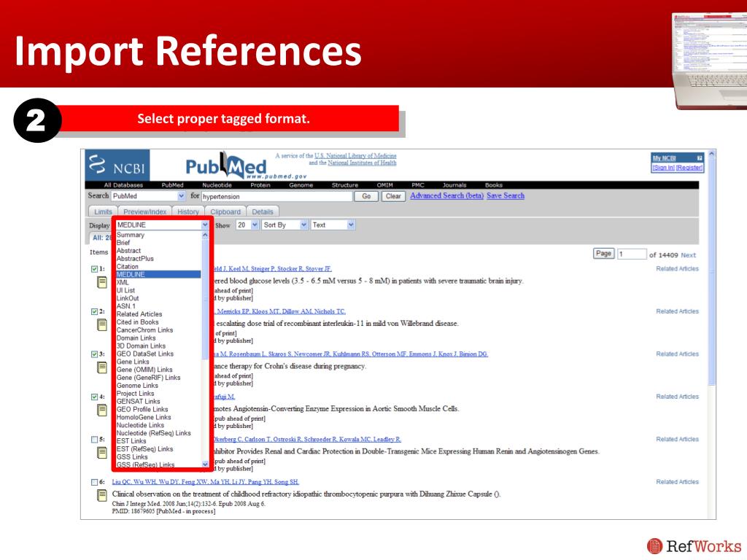Screen dimensions: 747x560
Task: Open OMIM in top menu bar
Action: (x=385, y=185)
